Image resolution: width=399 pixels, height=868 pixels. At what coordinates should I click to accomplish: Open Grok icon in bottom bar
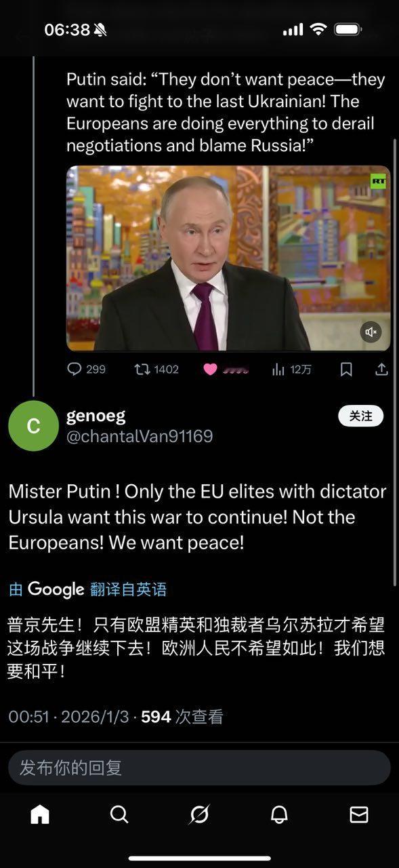[x=199, y=814]
